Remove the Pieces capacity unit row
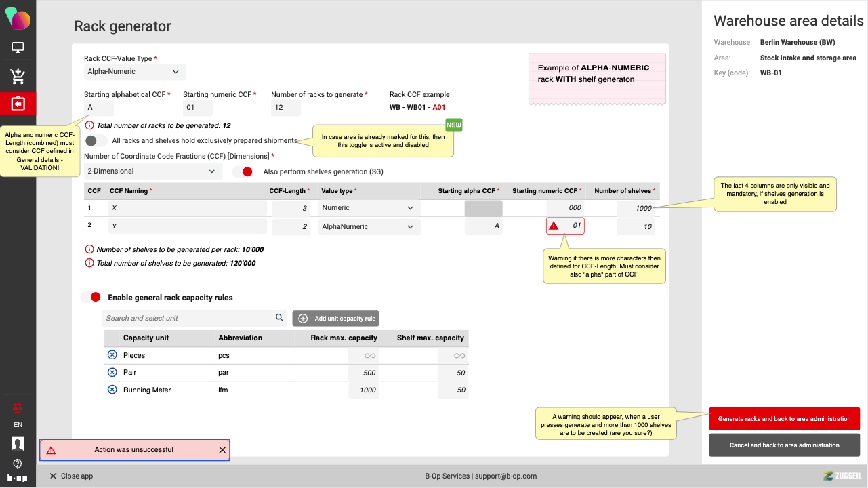This screenshot has height=488, width=868. [x=112, y=355]
